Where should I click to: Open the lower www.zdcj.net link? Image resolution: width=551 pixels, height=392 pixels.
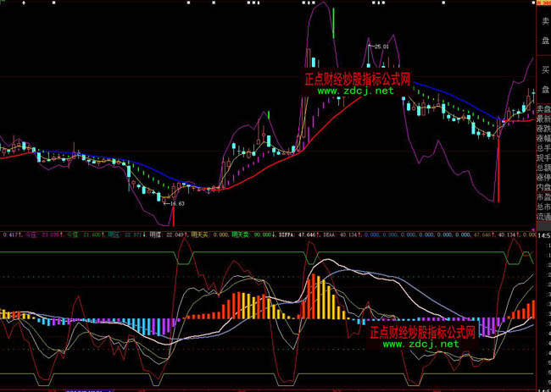[x=420, y=344]
